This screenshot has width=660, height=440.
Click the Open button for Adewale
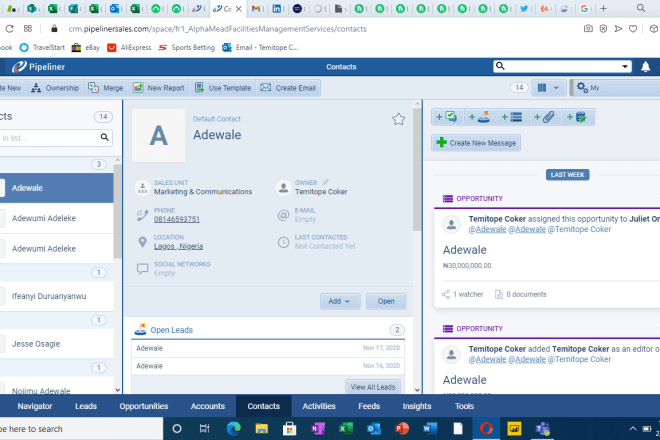click(386, 301)
